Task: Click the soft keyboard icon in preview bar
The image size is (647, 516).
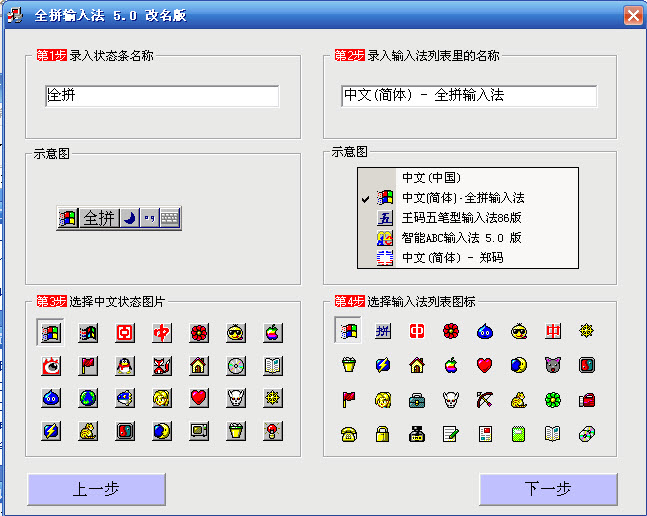Action: coord(170,218)
